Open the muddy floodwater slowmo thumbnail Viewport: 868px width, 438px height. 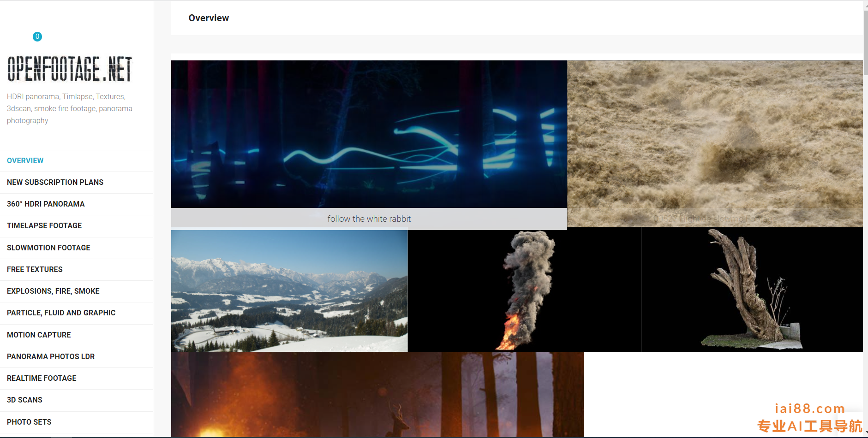coord(715,144)
